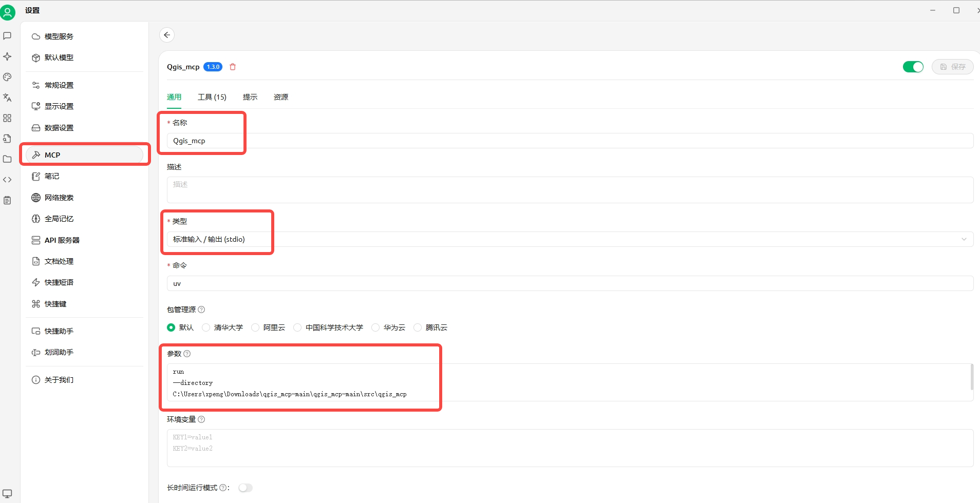This screenshot has width=980, height=503.
Task: Toggle 长时间运行模式 switch
Action: pos(246,488)
